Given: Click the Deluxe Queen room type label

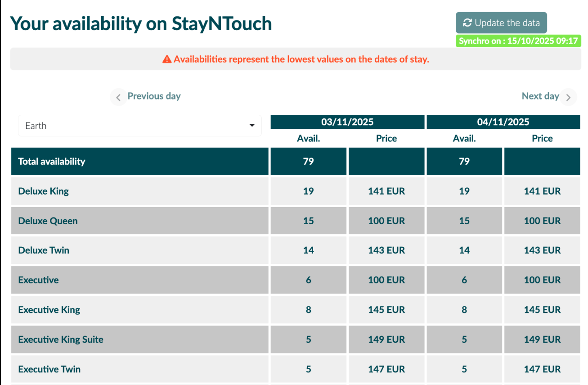Looking at the screenshot, I should click(48, 221).
